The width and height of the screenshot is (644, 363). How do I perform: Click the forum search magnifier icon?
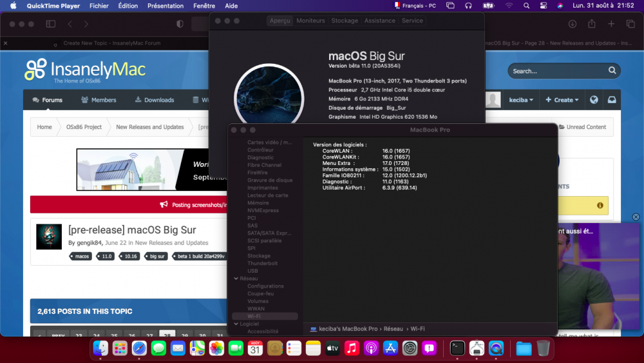[612, 71]
